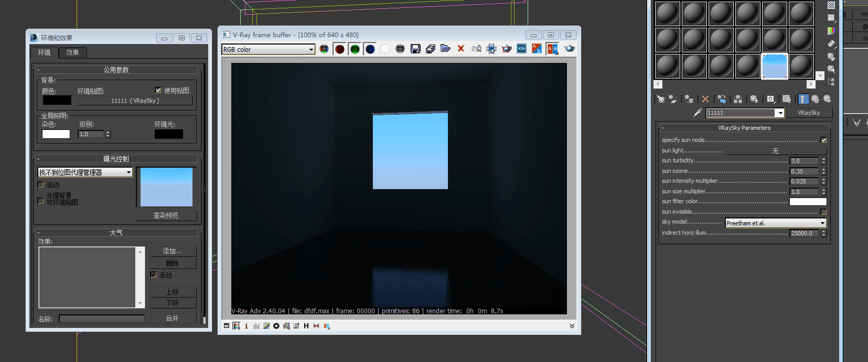This screenshot has height=362, width=868.
Task: Toggle the 使用贴图 checkbox
Action: pos(158,90)
